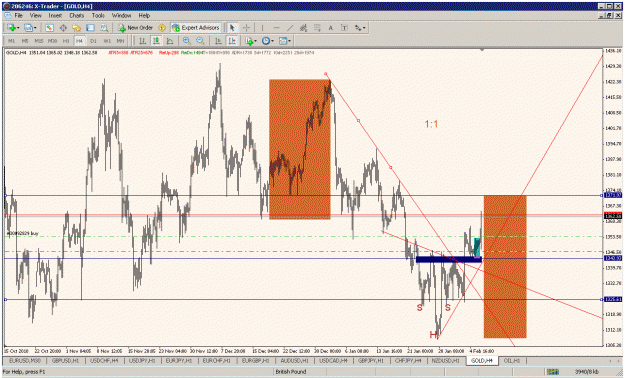Choose the equidistant channel tool
The height and width of the screenshot is (378, 625).
tap(303, 28)
